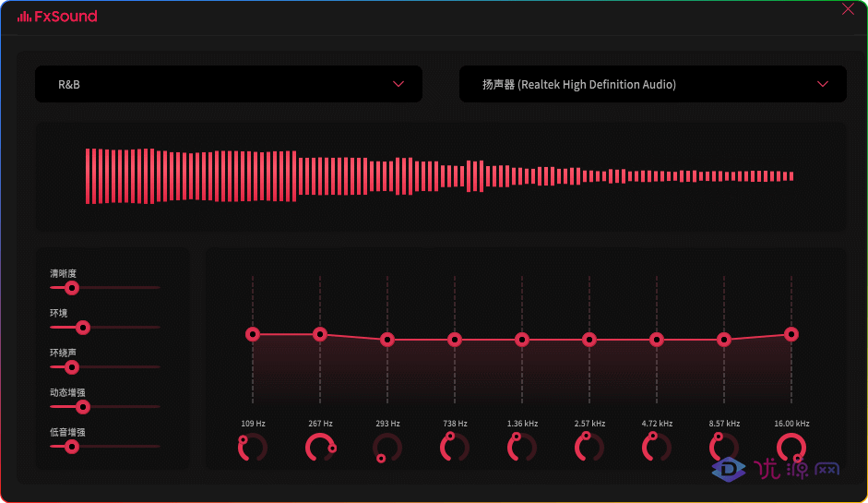
Task: Open the R&B preset dropdown
Action: coord(229,84)
